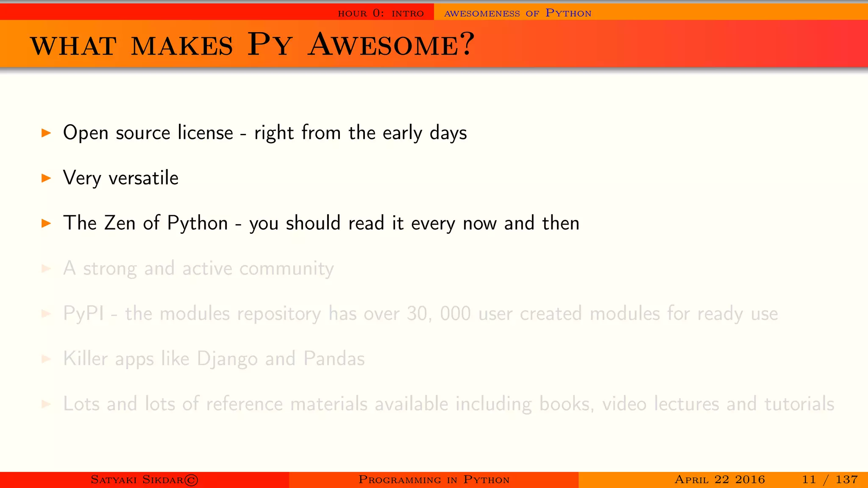Click the author name 'Satyaki Sikdar' in footer
The image size is (868, 488).
click(x=145, y=480)
